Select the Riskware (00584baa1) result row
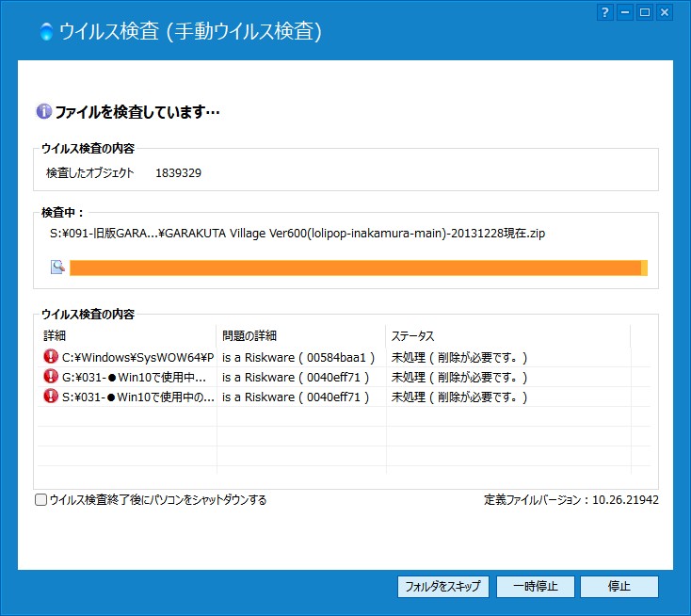Viewport: 691px width, 616px height. 298,357
